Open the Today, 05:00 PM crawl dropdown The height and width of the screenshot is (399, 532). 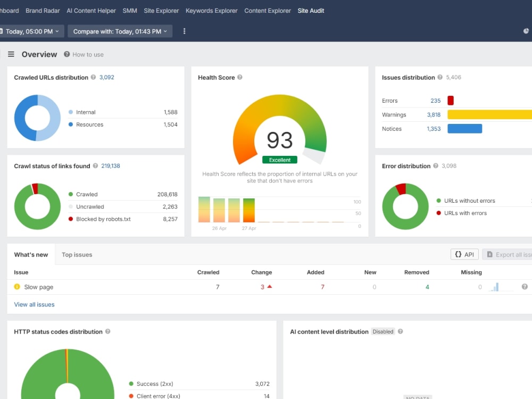[31, 31]
